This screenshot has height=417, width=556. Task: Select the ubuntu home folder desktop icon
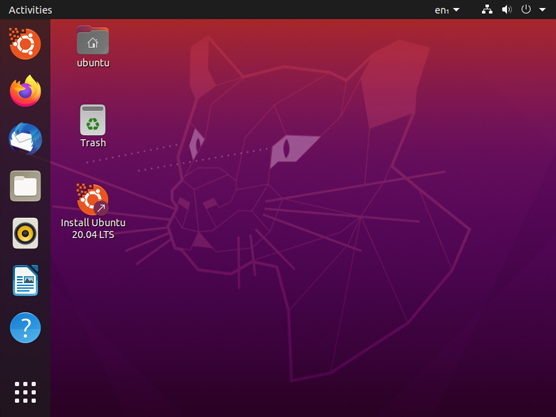[x=93, y=40]
